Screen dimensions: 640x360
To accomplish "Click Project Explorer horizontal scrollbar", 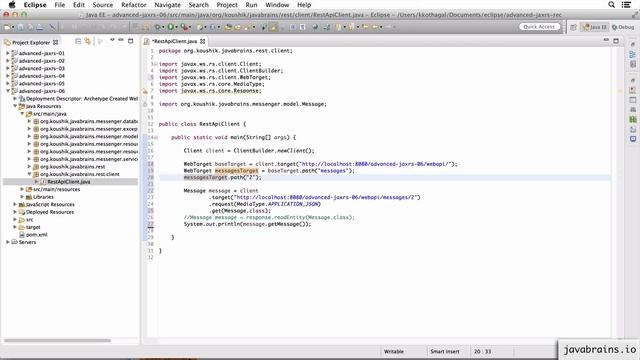I will [57, 340].
